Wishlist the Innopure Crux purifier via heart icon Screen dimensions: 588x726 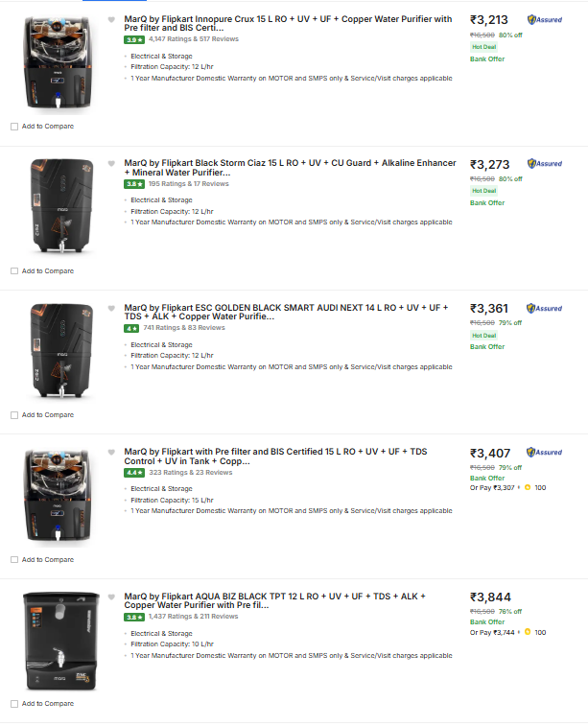(x=111, y=19)
